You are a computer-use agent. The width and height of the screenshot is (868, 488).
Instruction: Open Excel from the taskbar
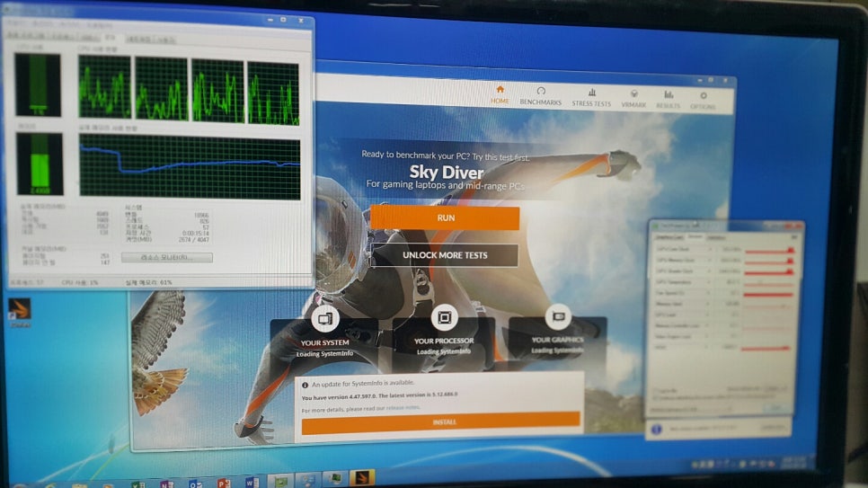[137, 484]
